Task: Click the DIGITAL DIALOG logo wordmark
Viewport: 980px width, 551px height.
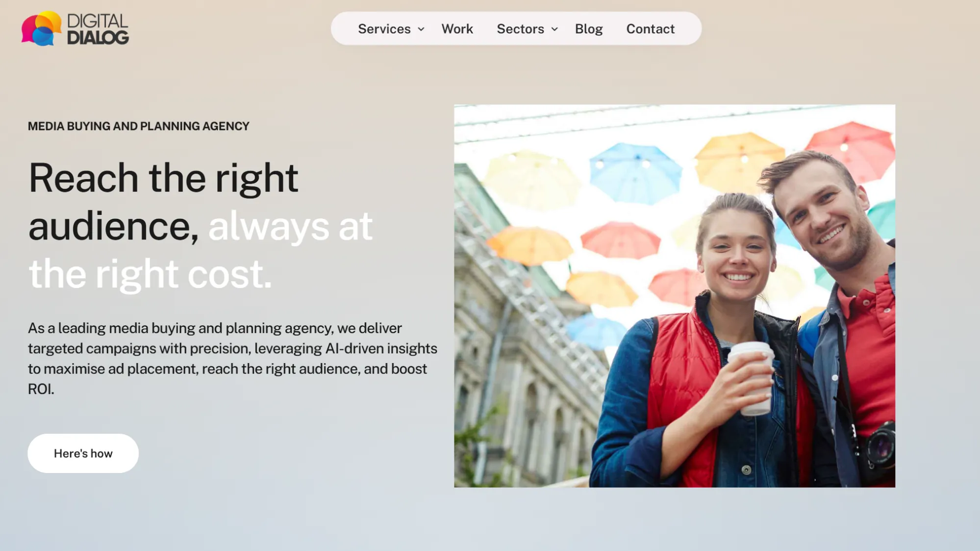Action: [98, 29]
